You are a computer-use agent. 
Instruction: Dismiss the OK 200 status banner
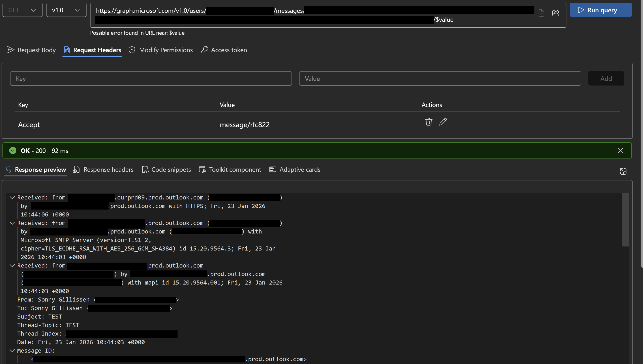click(621, 150)
